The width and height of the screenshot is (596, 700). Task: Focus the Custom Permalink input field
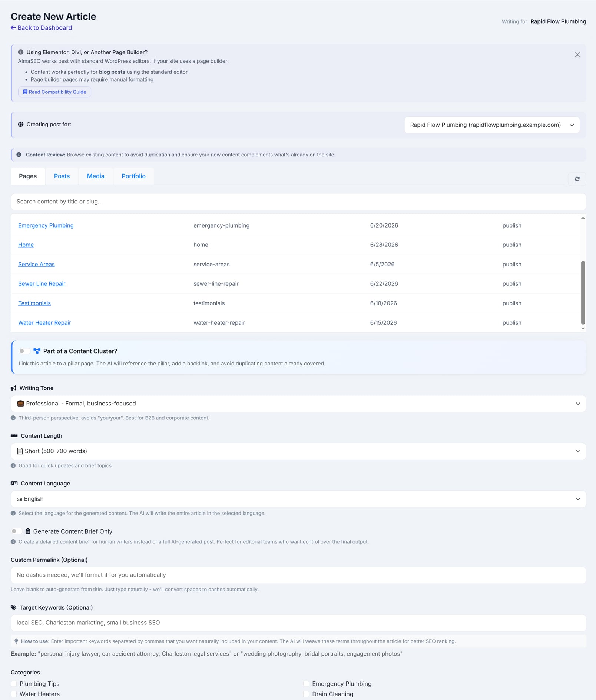pos(298,575)
